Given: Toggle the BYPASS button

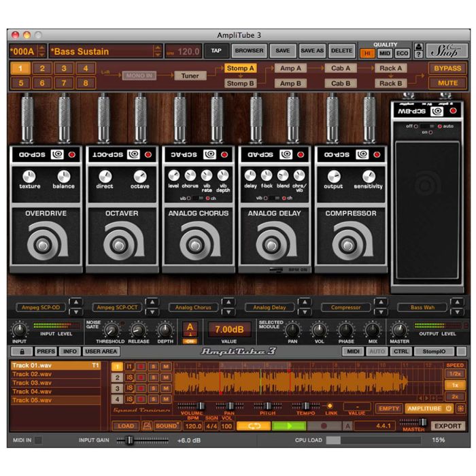Looking at the screenshot, I should [447, 68].
